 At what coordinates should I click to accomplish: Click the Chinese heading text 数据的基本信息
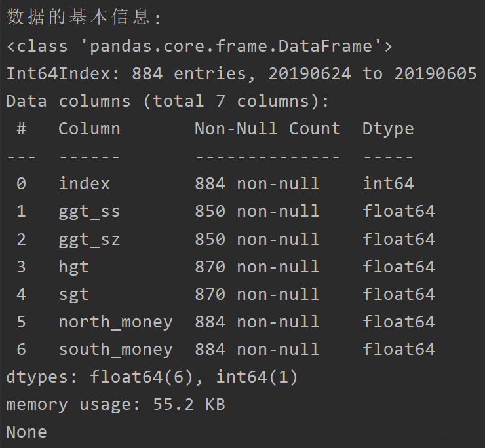coord(79,18)
